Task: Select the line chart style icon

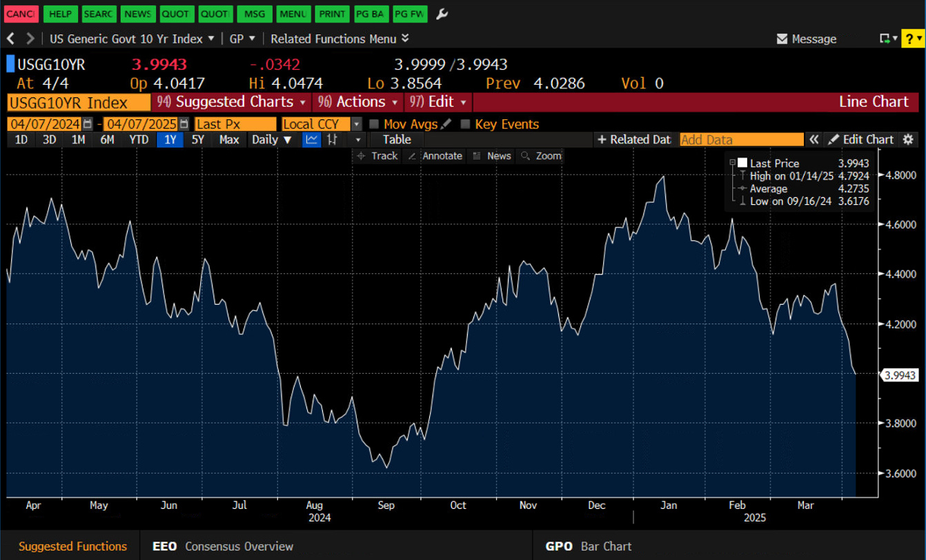Action: pos(313,139)
